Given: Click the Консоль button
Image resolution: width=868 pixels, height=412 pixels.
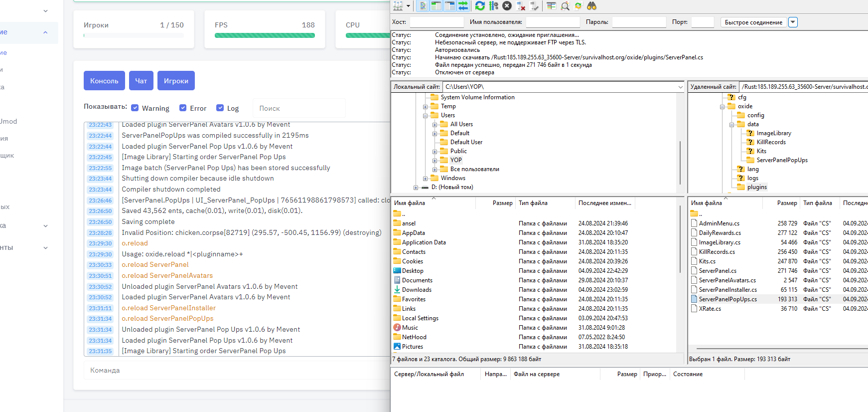Looking at the screenshot, I should (104, 81).
